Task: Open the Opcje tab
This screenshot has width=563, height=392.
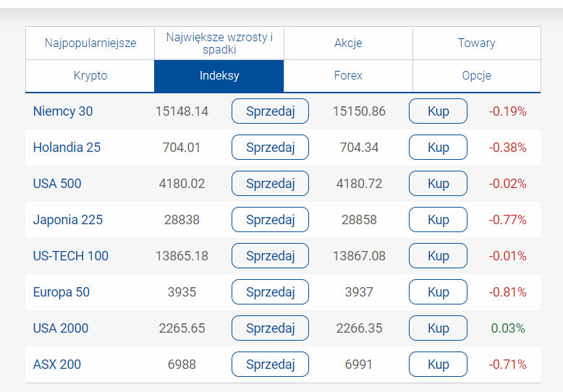Action: coord(476,75)
